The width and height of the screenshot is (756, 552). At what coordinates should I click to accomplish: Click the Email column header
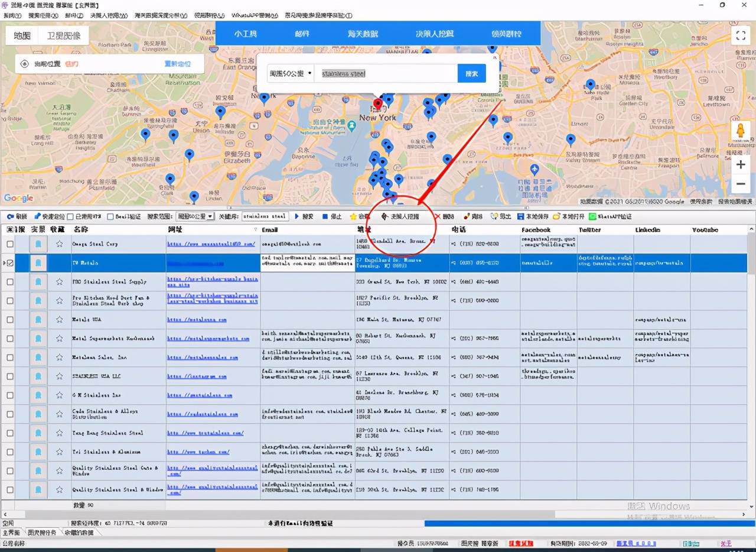point(307,230)
